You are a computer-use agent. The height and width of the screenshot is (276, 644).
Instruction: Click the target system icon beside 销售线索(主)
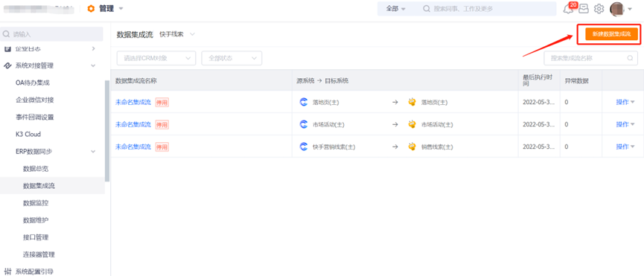point(412,147)
